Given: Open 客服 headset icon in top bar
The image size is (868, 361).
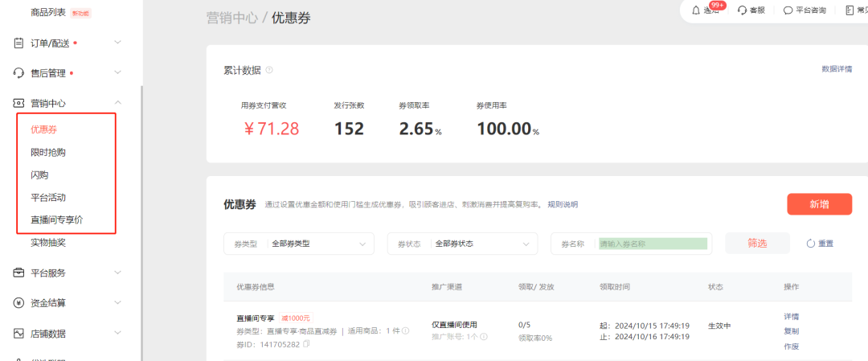Looking at the screenshot, I should click(x=742, y=10).
